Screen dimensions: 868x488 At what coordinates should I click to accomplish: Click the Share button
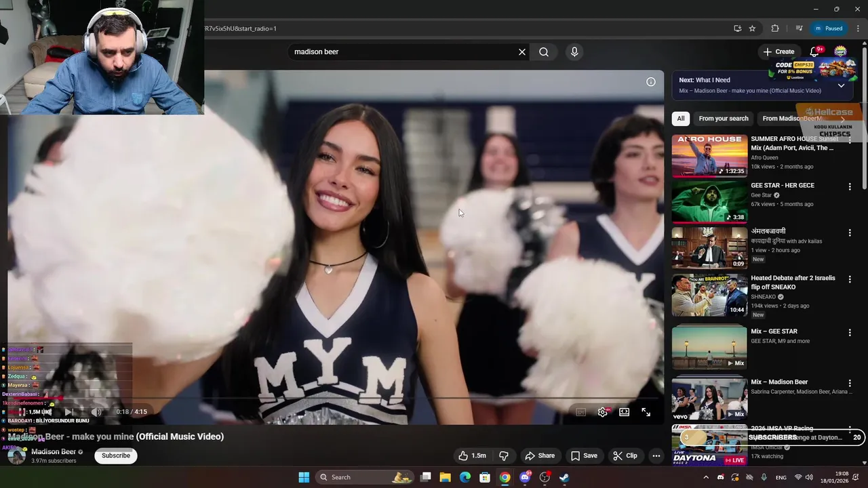(x=540, y=455)
